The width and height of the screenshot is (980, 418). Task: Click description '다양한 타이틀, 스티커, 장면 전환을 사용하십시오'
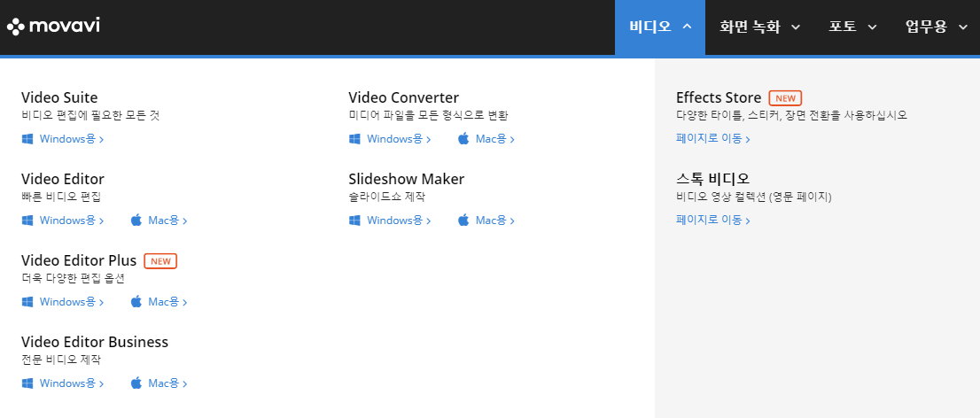tap(791, 116)
